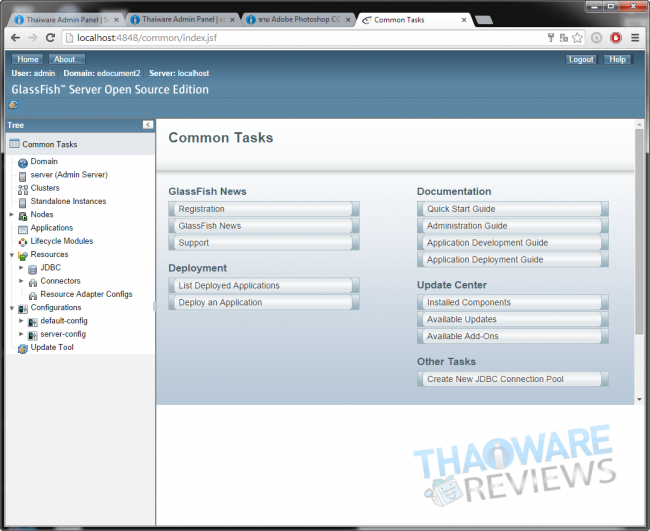Click the Help button
This screenshot has width=650, height=531.
tap(617, 59)
